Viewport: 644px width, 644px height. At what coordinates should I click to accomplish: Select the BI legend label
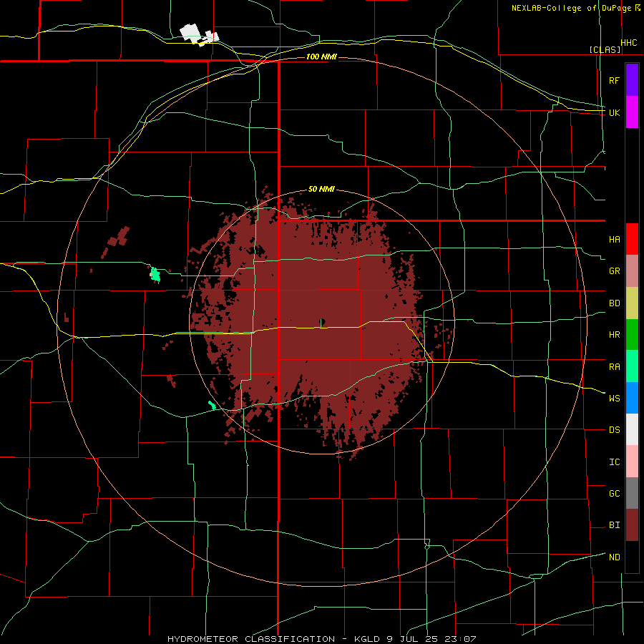click(615, 525)
